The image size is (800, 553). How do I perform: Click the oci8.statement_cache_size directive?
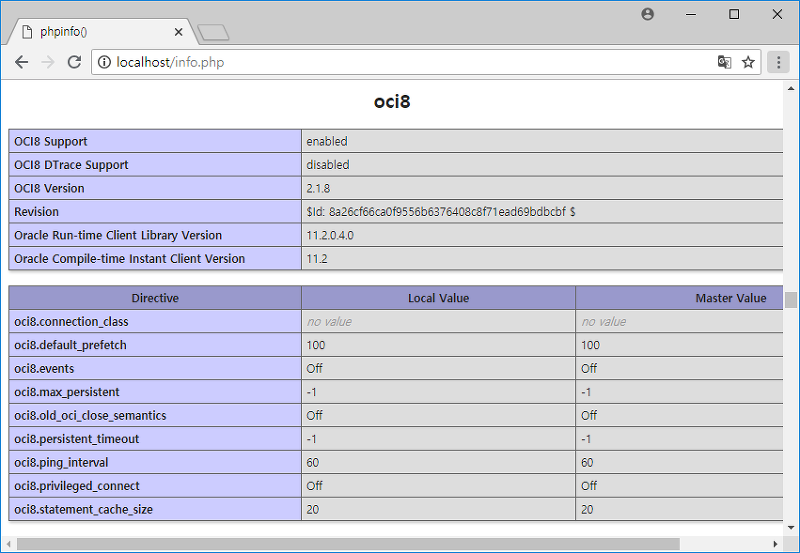coord(84,509)
